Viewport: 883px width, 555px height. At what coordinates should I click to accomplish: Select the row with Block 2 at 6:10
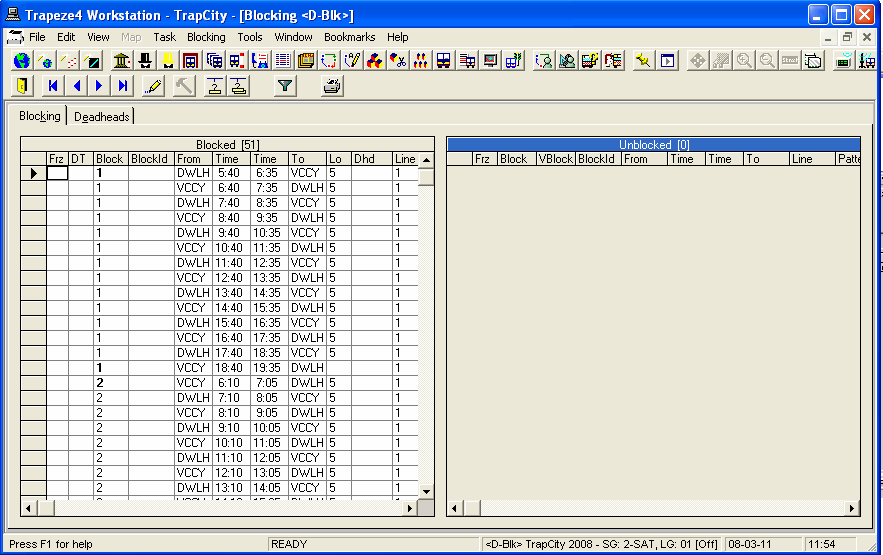click(34, 383)
